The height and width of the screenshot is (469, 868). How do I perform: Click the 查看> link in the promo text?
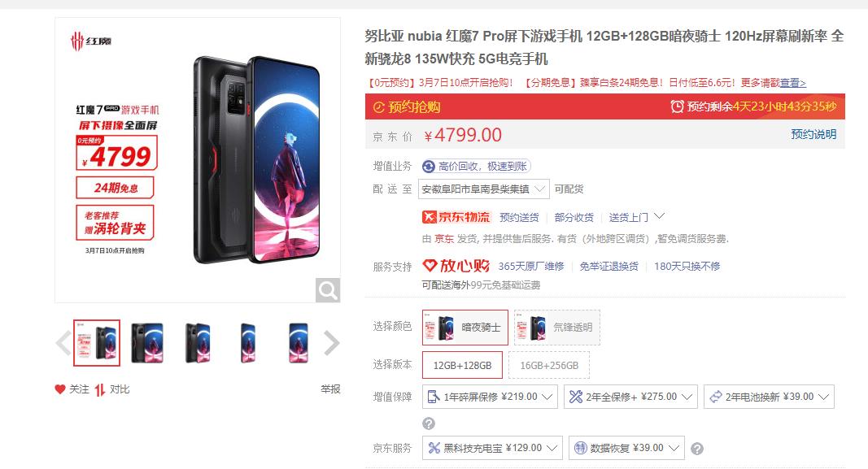792,83
